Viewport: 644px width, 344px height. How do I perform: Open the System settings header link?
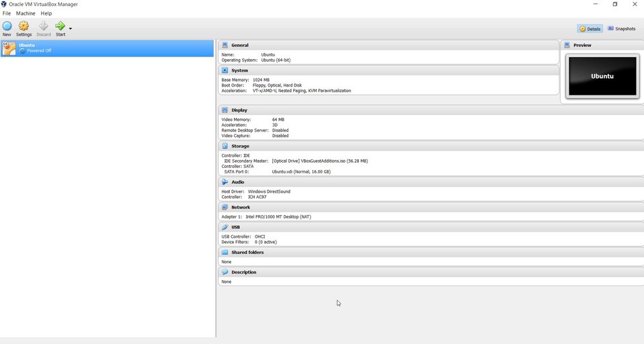(239, 71)
